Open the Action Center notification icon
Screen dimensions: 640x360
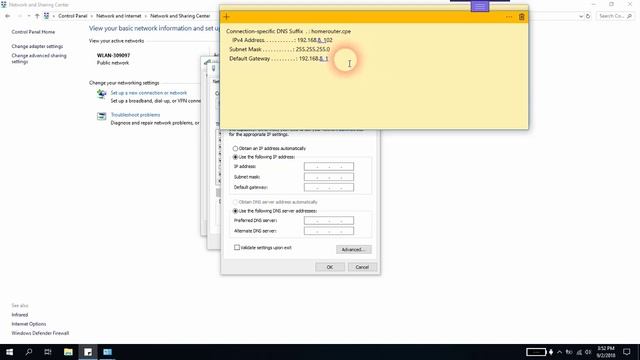(x=627, y=352)
